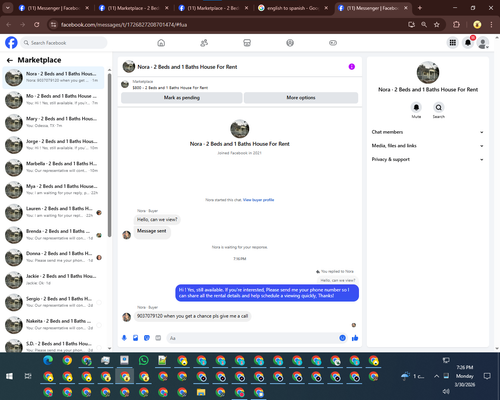500x400 pixels.
Task: Open the Marketplace icon in top navigation
Action: 247,43
